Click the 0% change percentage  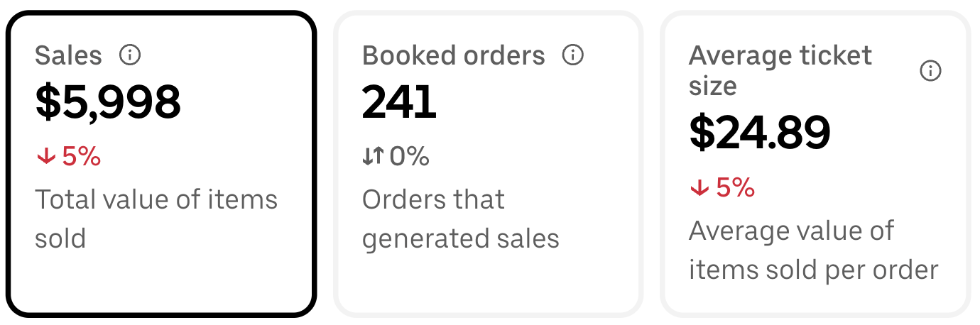pos(409,156)
